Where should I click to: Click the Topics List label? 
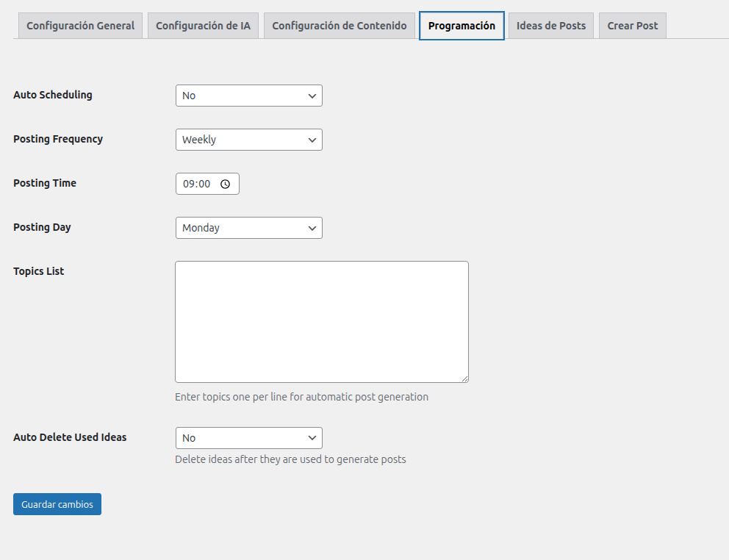(39, 271)
